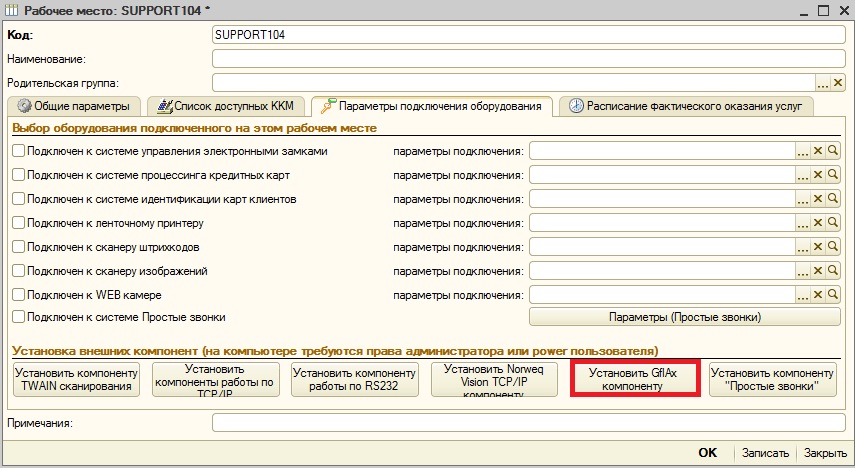The height and width of the screenshot is (468, 855).
Task: Click Установить GflAx компоненту button
Action: pos(635,379)
